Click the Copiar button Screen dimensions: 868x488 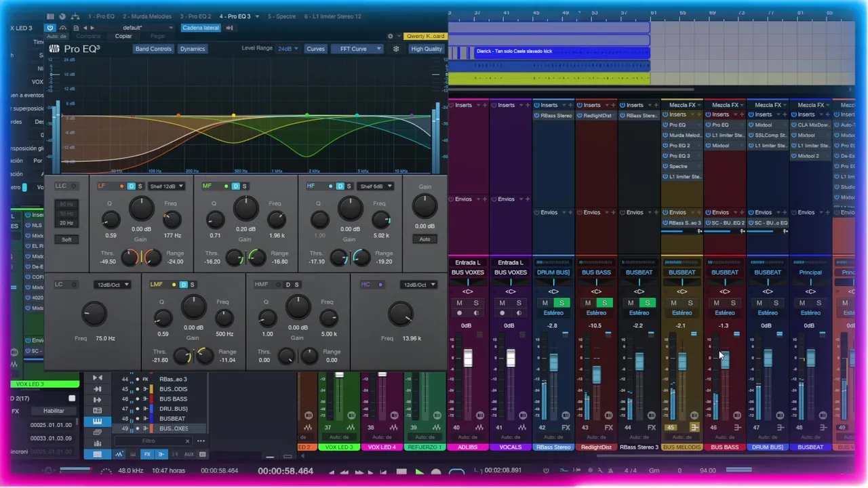coord(123,36)
